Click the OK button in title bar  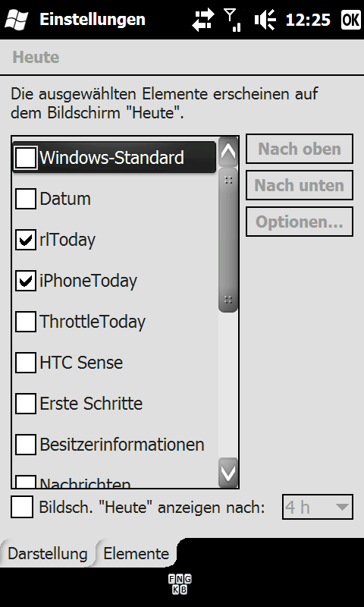coord(351,20)
